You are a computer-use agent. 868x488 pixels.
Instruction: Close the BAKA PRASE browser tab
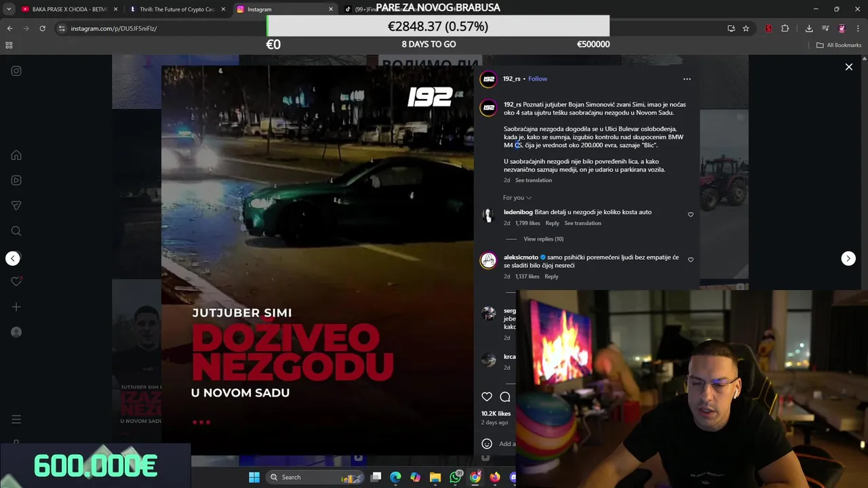click(x=116, y=9)
